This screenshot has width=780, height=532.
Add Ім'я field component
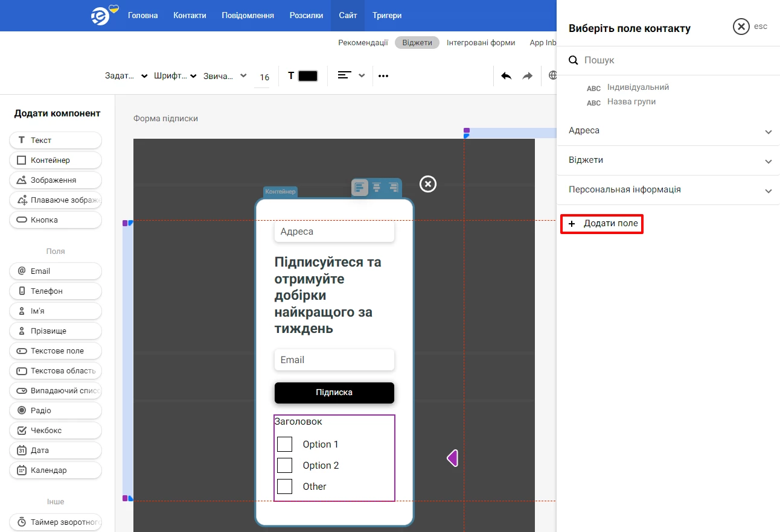coord(56,311)
